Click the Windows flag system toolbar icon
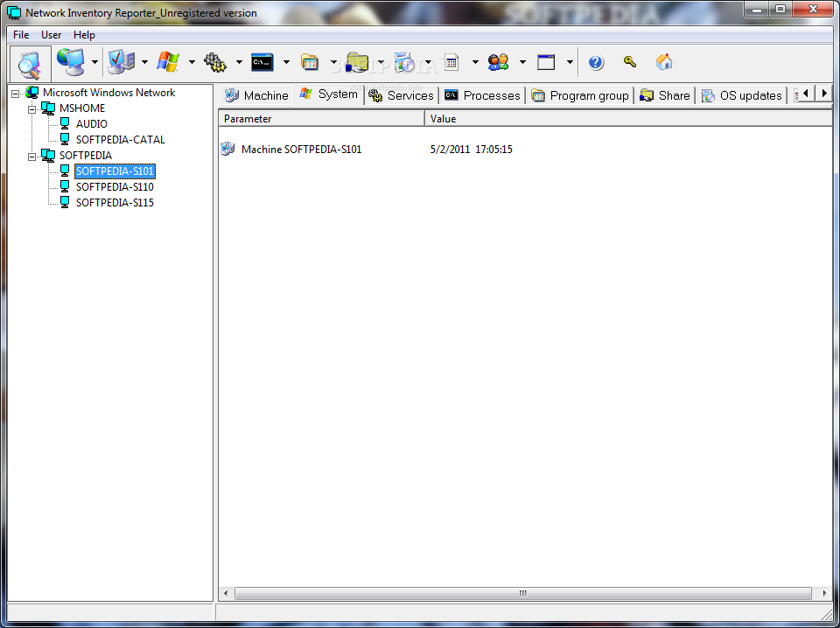 (x=168, y=62)
